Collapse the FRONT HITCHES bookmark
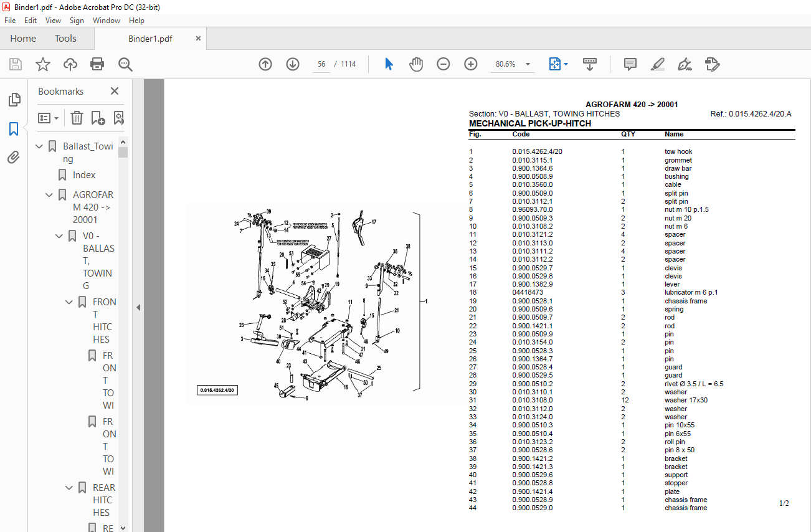811x532 pixels. 69,302
